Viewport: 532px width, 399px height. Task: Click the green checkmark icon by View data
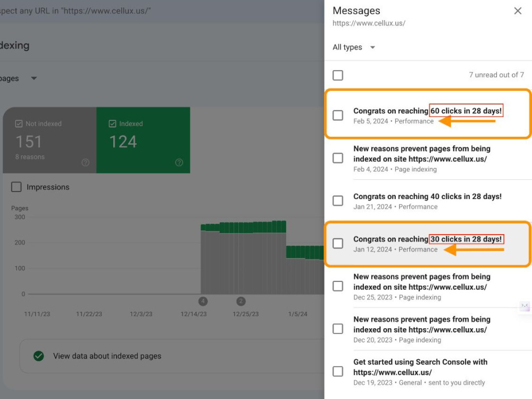(x=39, y=356)
